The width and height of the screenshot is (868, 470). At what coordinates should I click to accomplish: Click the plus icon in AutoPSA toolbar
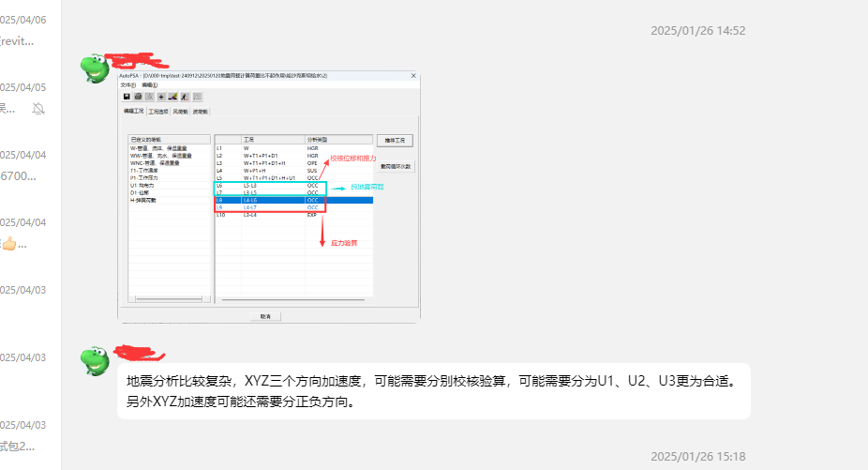161,97
